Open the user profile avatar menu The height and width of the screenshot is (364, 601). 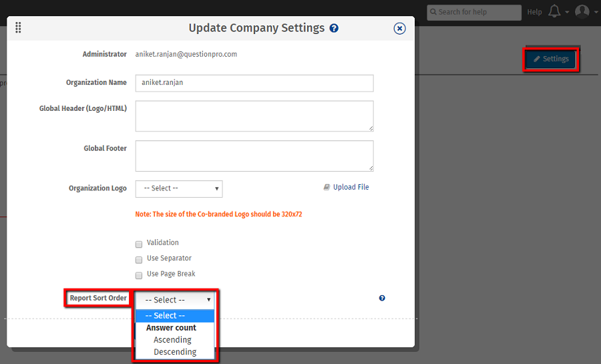(582, 11)
